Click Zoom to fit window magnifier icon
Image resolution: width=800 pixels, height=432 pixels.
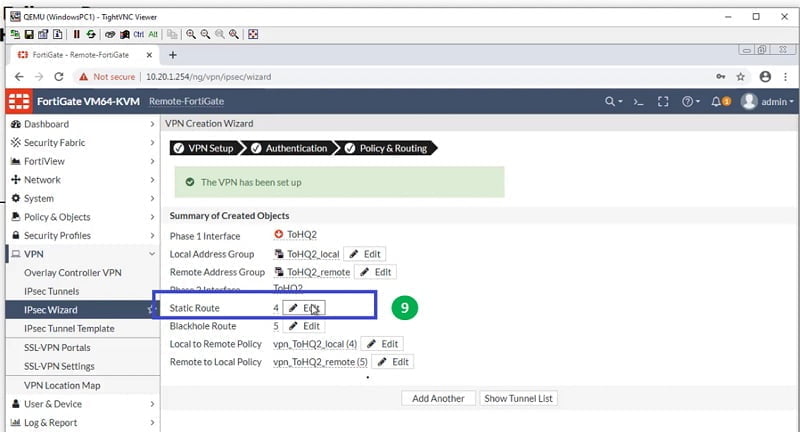click(234, 34)
